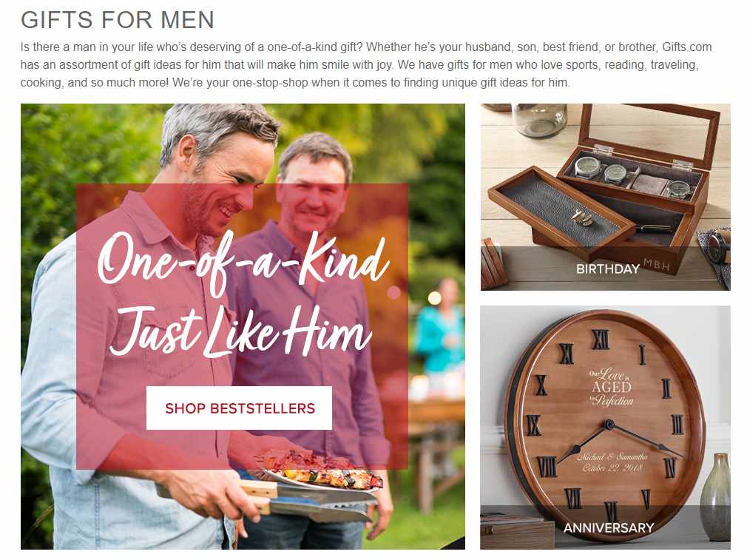Click the glass jar behind watch box
747x560 pixels.
pyautogui.click(x=539, y=120)
